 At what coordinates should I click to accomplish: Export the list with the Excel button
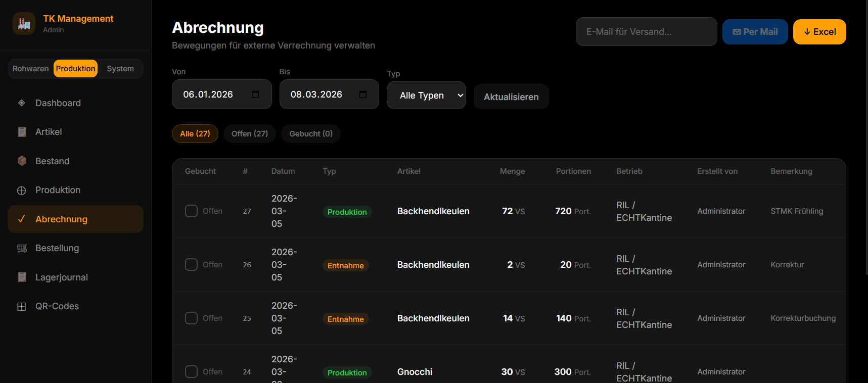click(819, 32)
